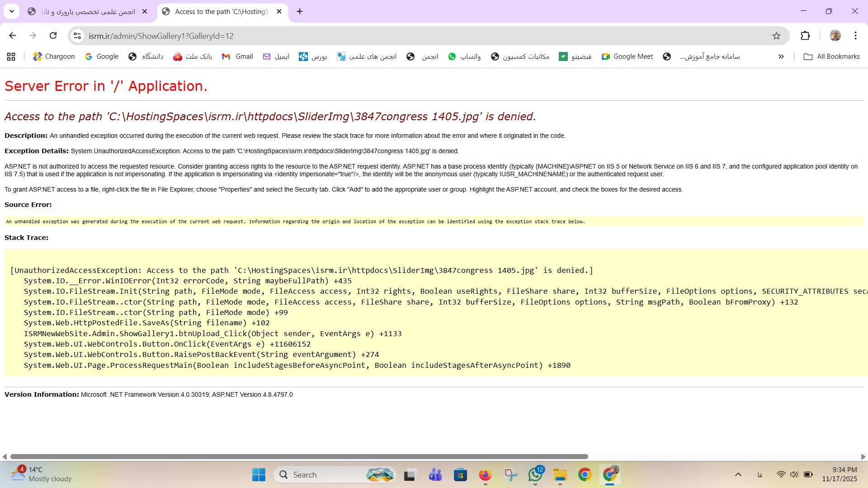Bookmark this page with star icon

point(776,36)
